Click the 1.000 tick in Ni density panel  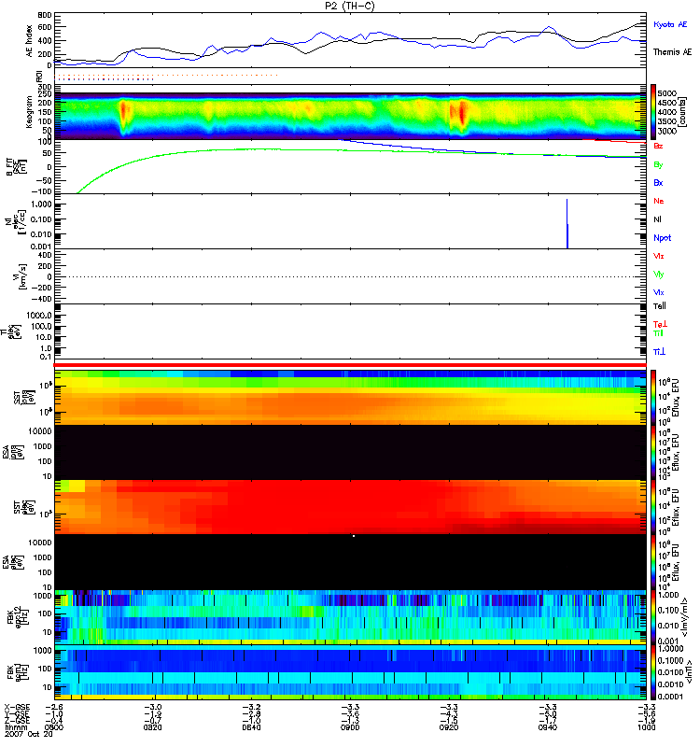point(41,204)
